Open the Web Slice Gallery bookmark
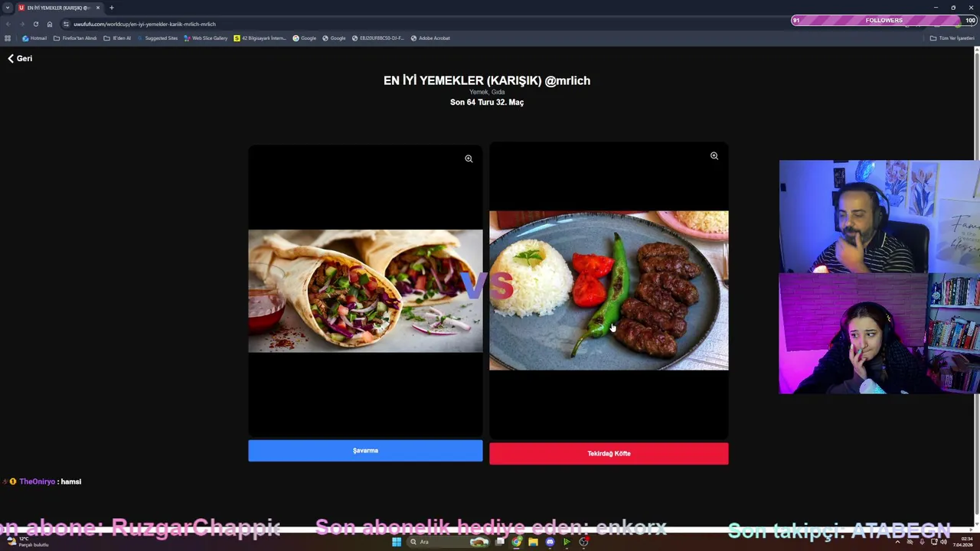The width and height of the screenshot is (980, 551). coord(205,38)
